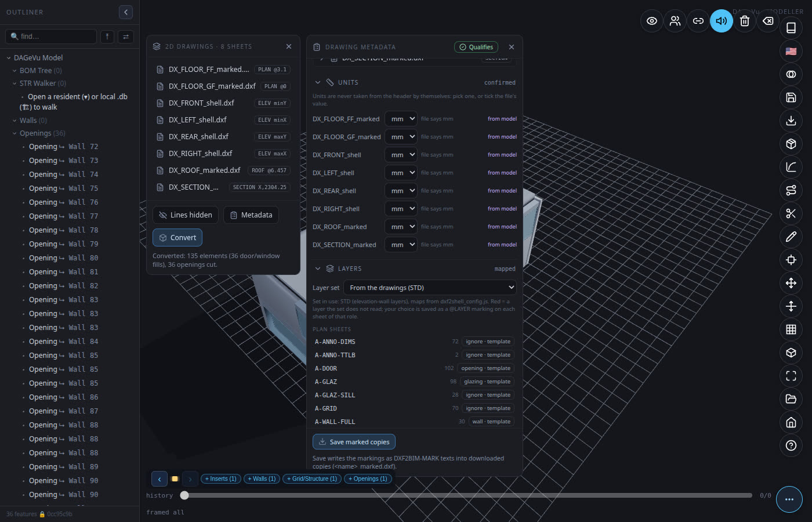Click the grid icon in right toolbar

(791, 329)
